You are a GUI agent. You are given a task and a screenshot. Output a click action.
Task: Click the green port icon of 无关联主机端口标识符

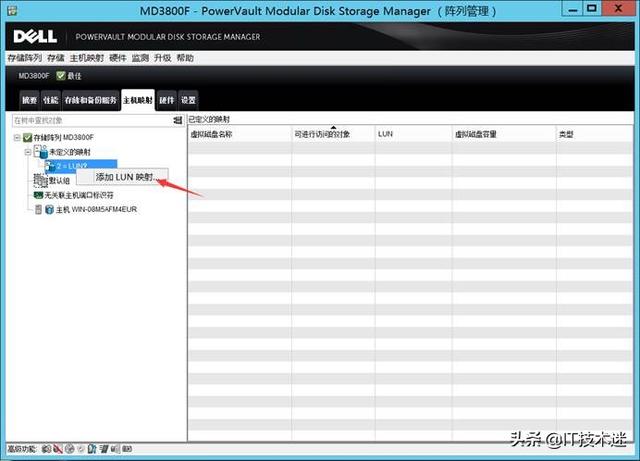coord(38,195)
